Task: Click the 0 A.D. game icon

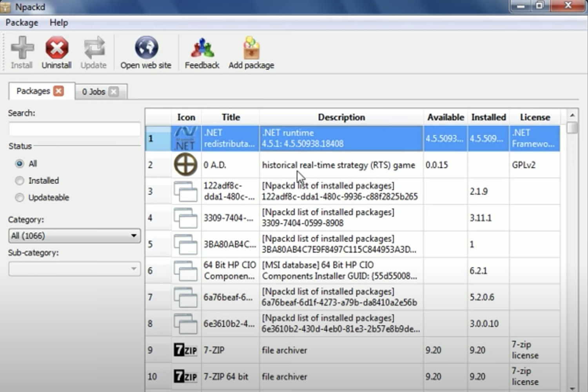Action: (x=186, y=165)
